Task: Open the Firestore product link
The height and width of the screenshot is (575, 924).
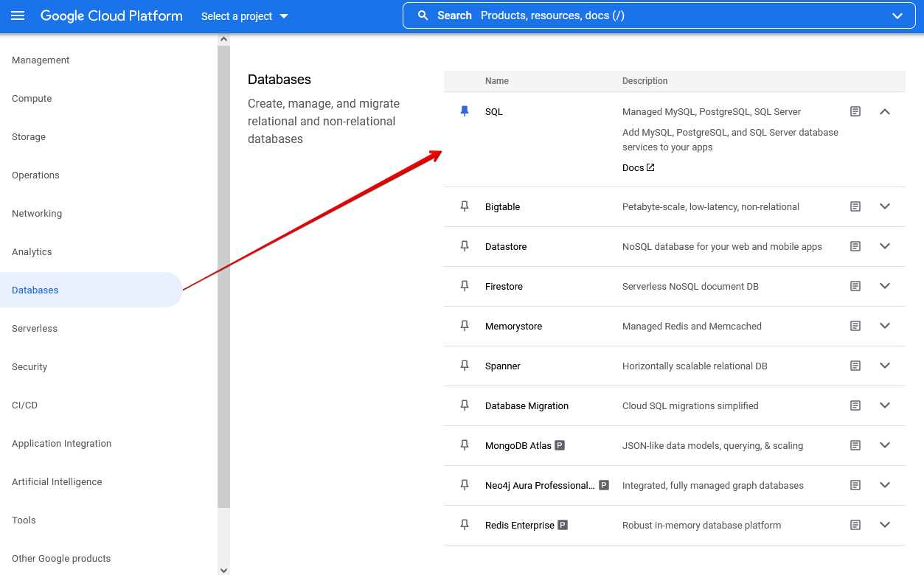Action: tap(504, 287)
